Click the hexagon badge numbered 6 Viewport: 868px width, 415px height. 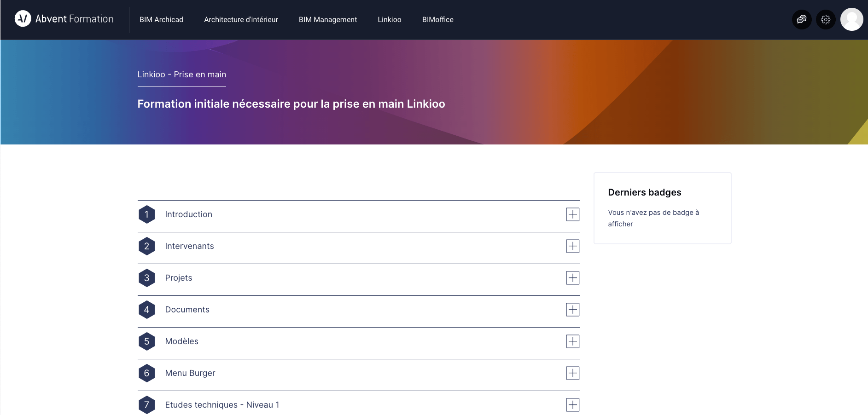click(x=146, y=373)
